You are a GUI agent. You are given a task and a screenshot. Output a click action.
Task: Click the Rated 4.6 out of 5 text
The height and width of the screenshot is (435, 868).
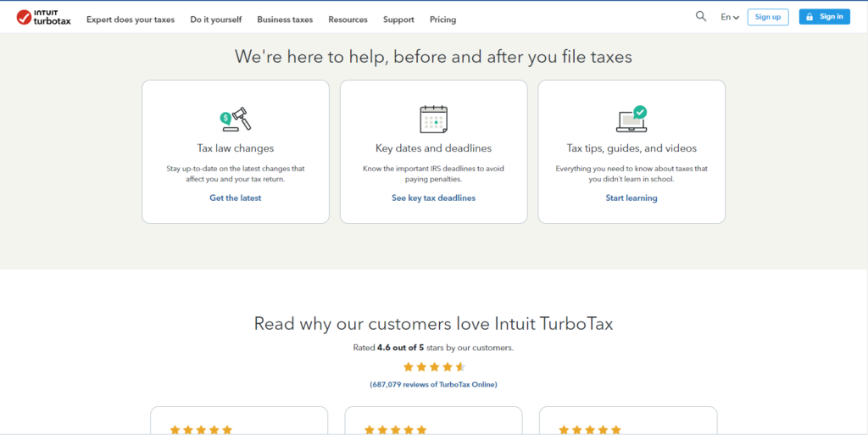point(433,349)
